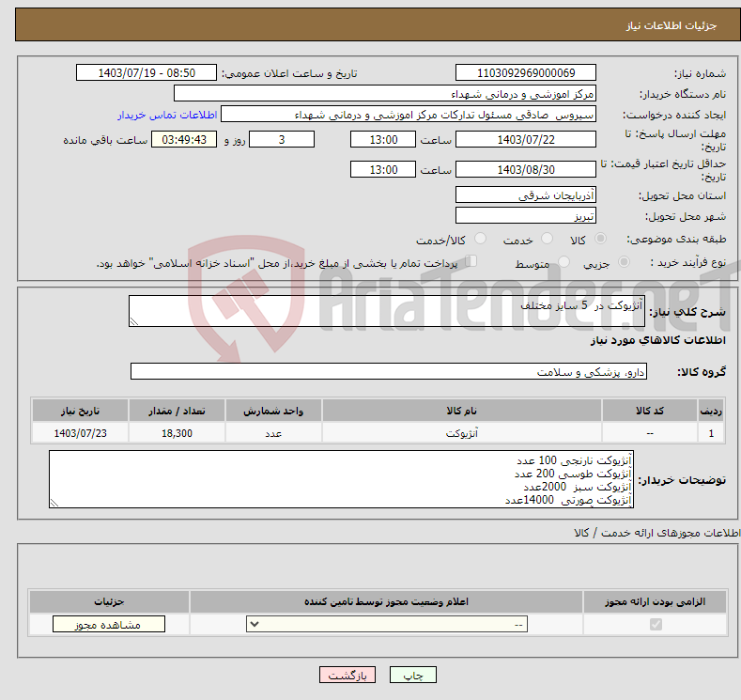Click the مشاهده مجوز button
The height and width of the screenshot is (700, 741).
[x=109, y=625]
